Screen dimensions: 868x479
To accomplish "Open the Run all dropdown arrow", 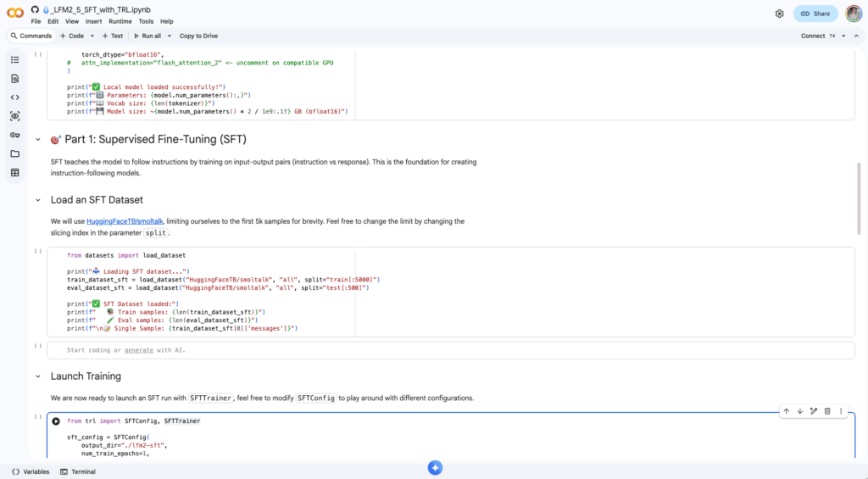I will coord(169,36).
